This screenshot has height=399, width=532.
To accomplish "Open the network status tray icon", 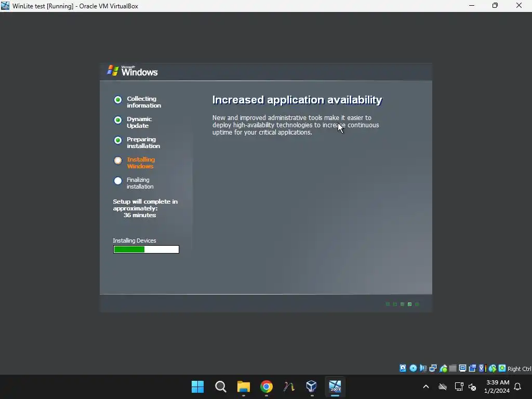I will pos(459,387).
